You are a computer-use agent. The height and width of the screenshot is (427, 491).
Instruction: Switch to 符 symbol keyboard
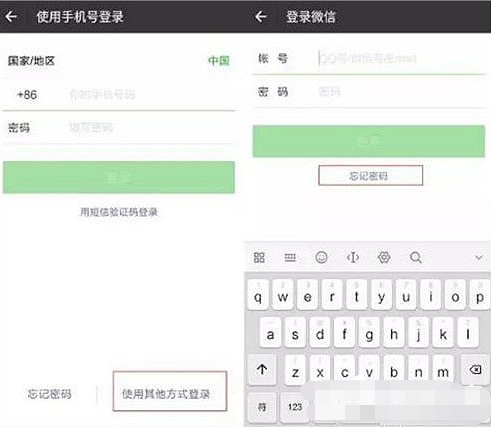[x=262, y=407]
